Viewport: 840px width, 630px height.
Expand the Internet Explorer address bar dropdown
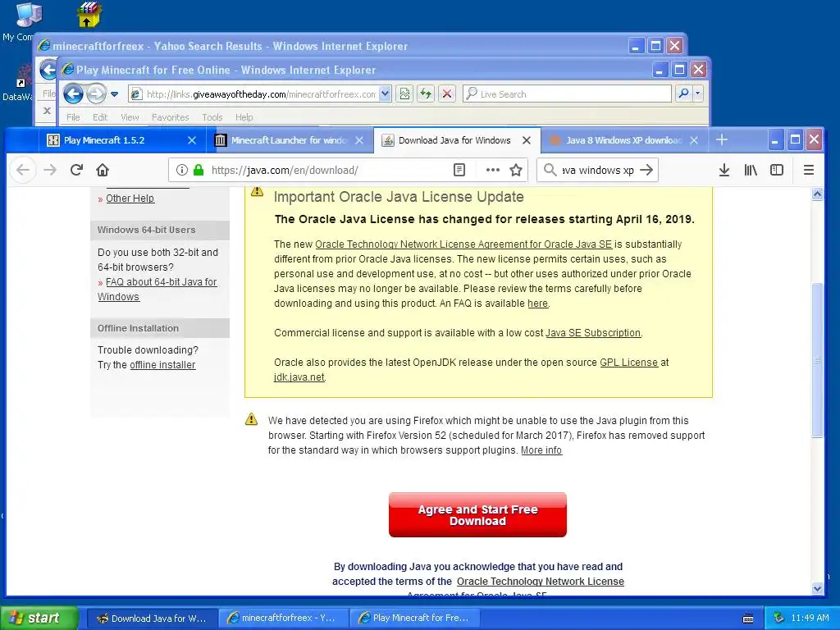pos(385,94)
